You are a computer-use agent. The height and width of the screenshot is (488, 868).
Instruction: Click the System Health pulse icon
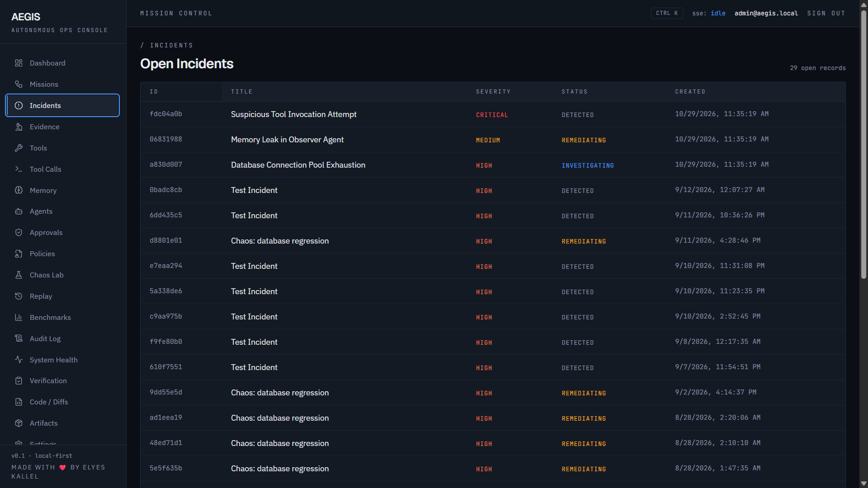(x=19, y=360)
